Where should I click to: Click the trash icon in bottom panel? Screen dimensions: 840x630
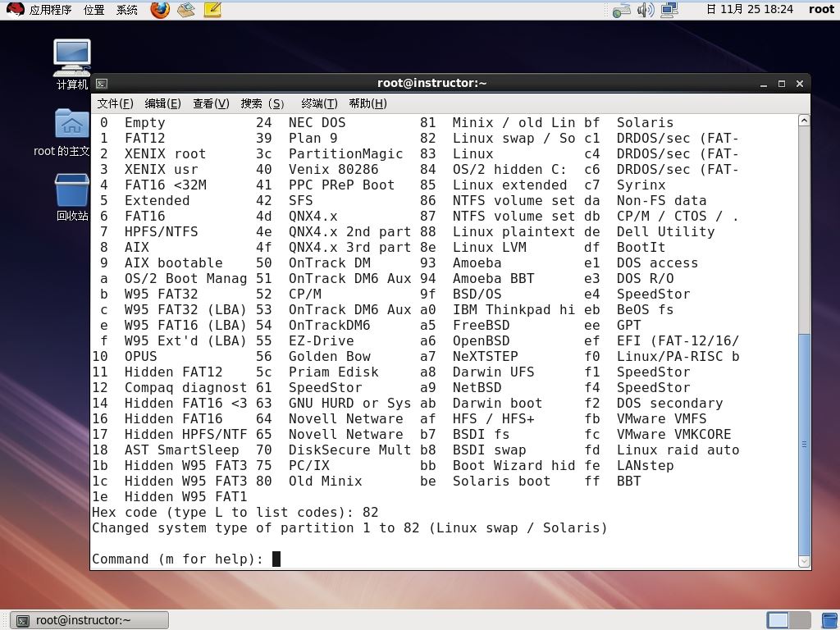pyautogui.click(x=830, y=620)
